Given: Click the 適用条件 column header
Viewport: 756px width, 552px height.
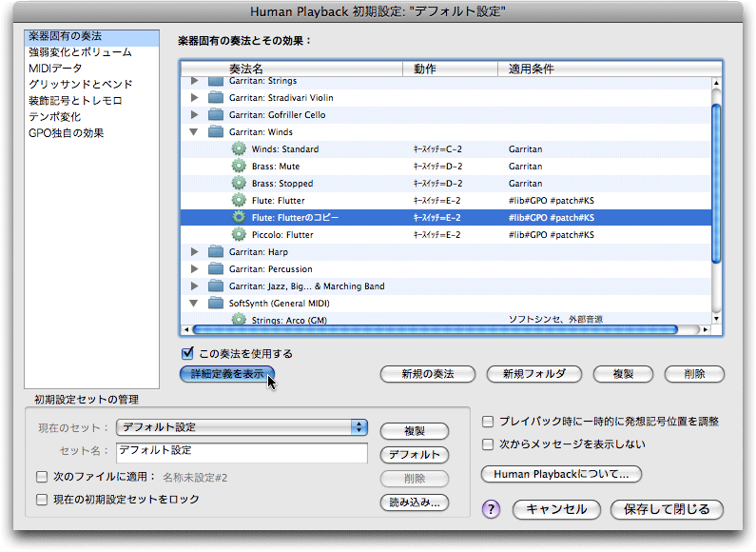Looking at the screenshot, I should (610, 69).
